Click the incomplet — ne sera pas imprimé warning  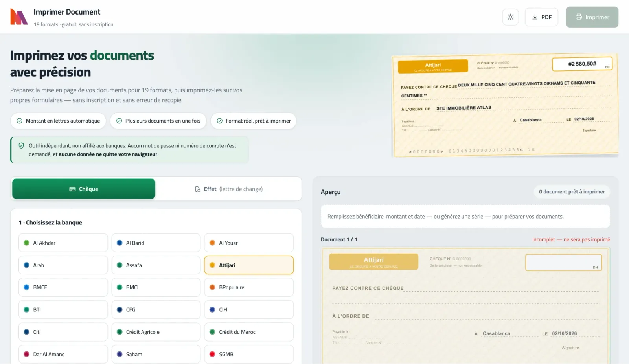click(x=571, y=239)
